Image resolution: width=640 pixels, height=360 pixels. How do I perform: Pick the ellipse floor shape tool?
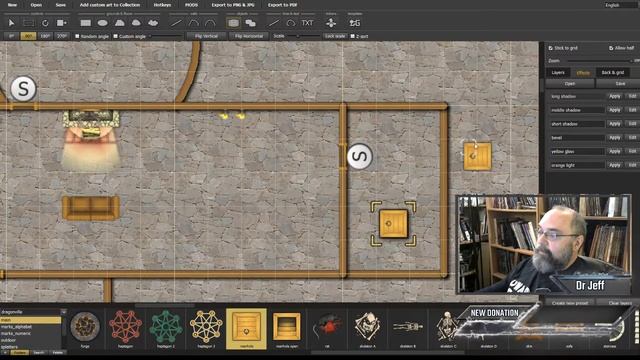[x=102, y=23]
